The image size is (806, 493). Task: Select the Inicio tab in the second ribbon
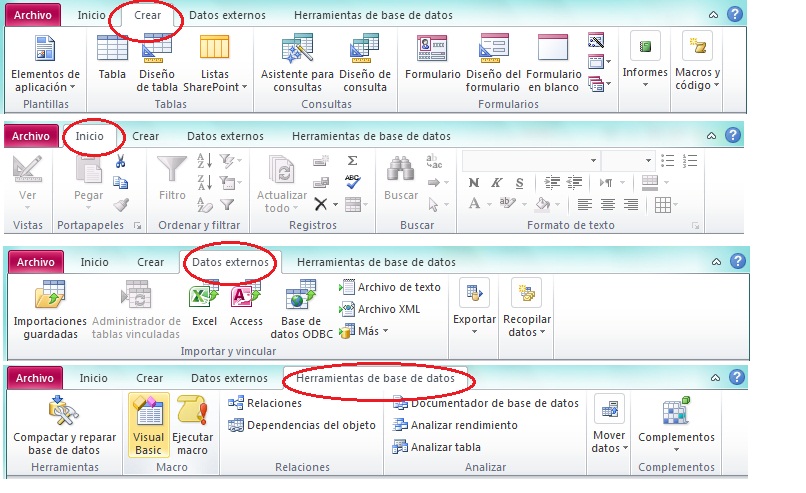pyautogui.click(x=89, y=136)
